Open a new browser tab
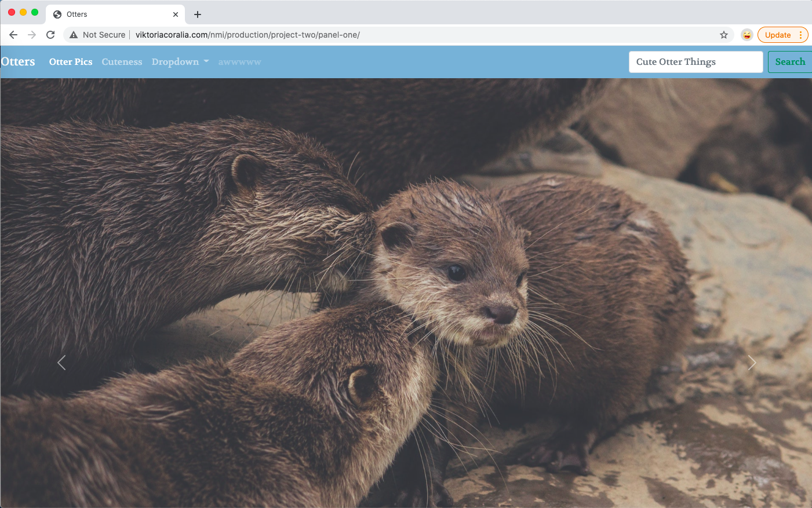Screen dimensions: 812x508 198,14
